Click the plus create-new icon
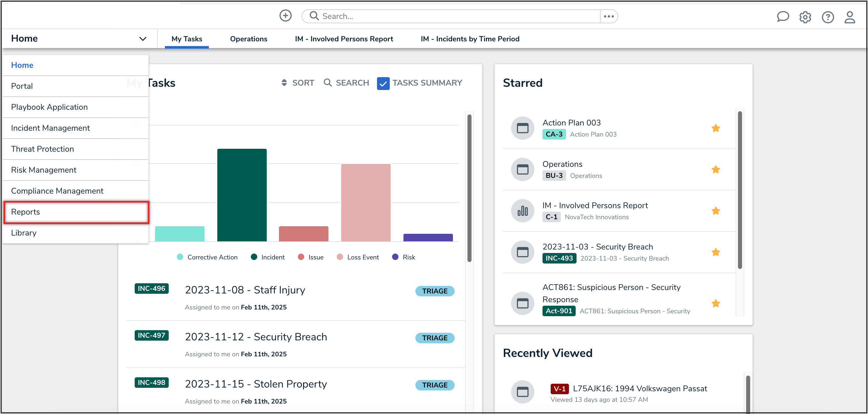 coord(285,15)
